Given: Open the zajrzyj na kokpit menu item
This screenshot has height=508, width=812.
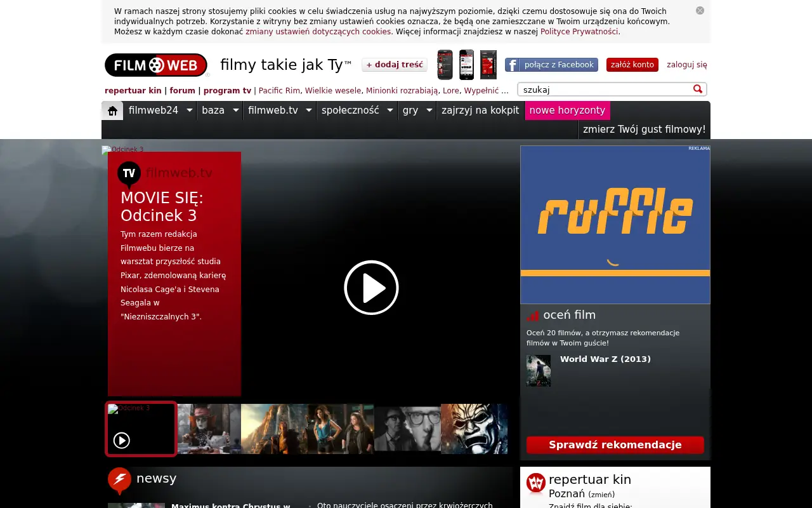Looking at the screenshot, I should [x=480, y=110].
